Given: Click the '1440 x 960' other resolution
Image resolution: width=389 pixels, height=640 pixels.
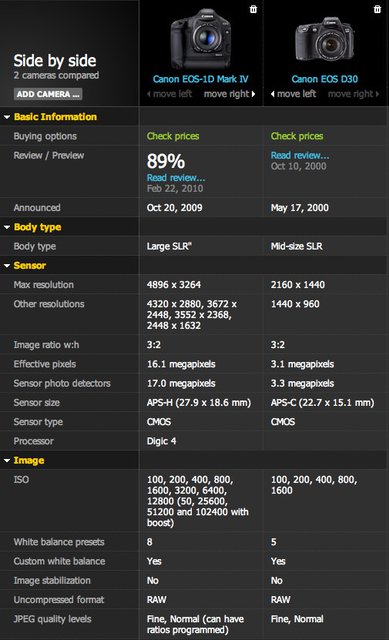Looking at the screenshot, I should tap(295, 304).
